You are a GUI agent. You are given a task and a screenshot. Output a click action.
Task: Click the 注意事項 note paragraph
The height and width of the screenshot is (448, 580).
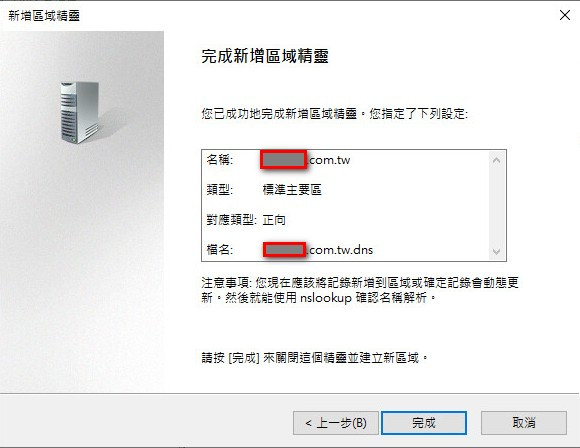point(360,290)
